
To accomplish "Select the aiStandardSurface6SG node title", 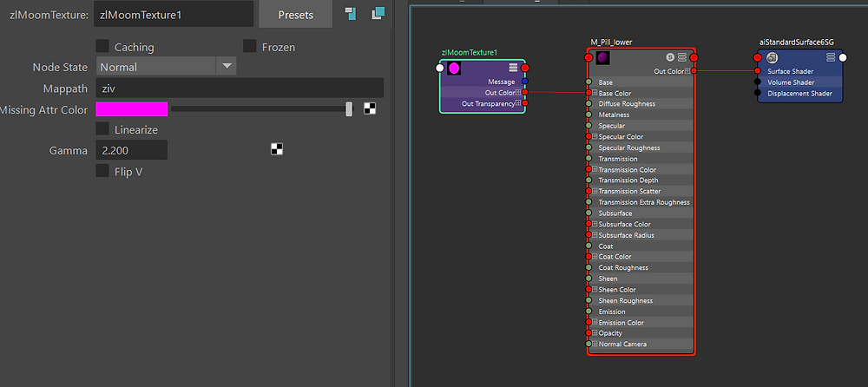I will [796, 42].
